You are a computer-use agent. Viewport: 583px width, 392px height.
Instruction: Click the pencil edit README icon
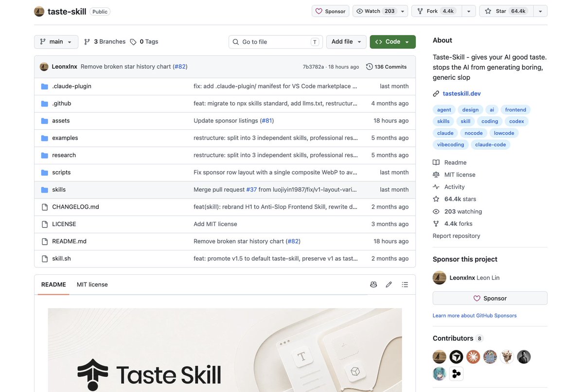pyautogui.click(x=389, y=285)
